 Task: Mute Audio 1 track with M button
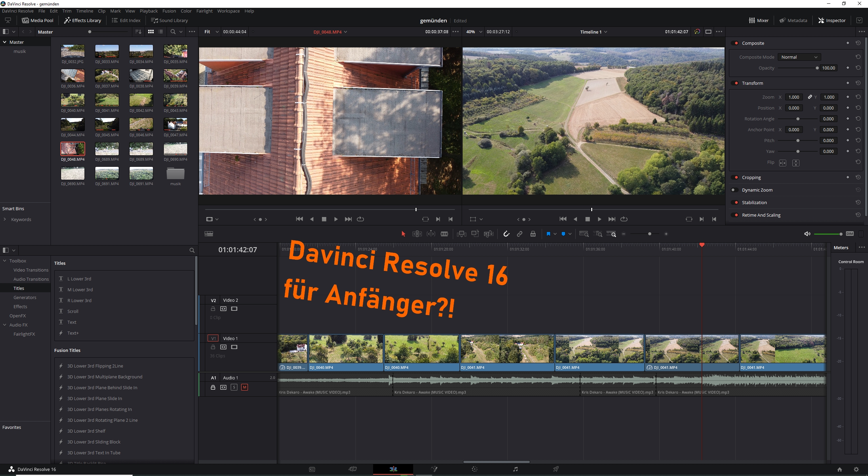[x=244, y=387]
